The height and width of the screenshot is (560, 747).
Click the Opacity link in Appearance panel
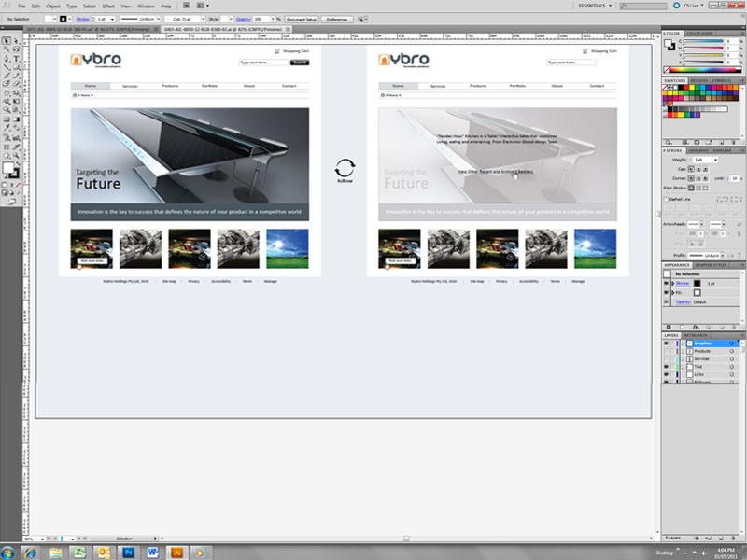(684, 301)
